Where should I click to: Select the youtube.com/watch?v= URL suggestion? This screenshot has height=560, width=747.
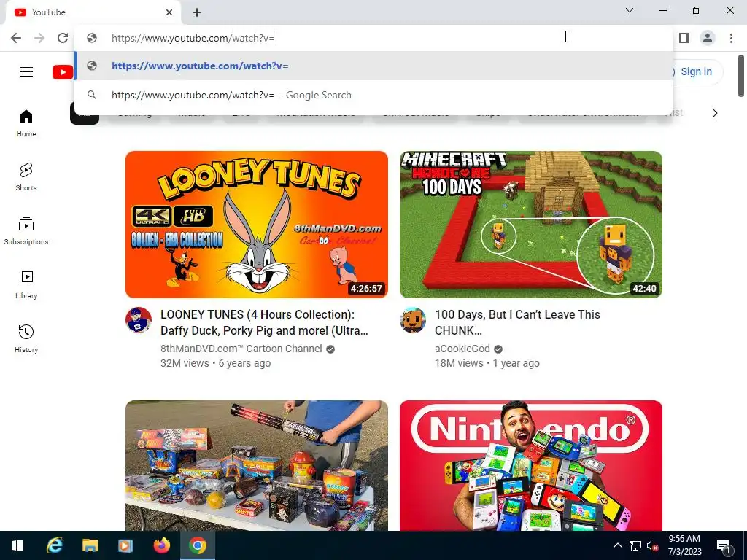tap(374, 66)
